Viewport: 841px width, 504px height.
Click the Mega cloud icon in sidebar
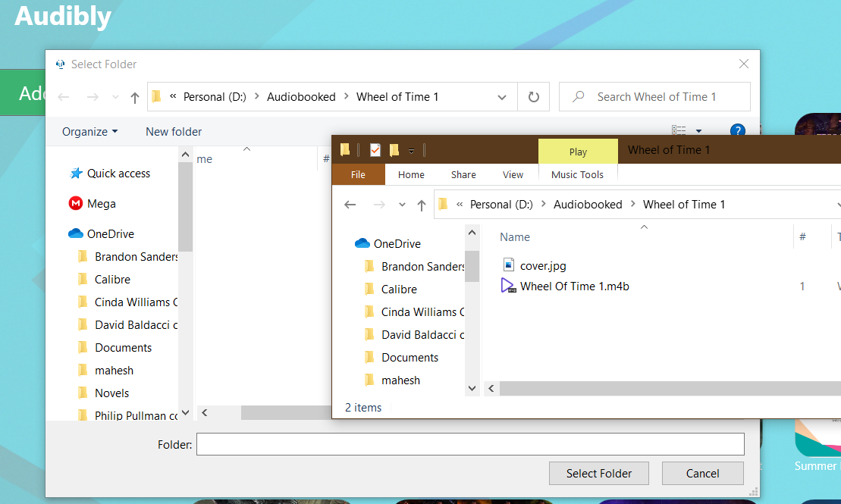(76, 204)
